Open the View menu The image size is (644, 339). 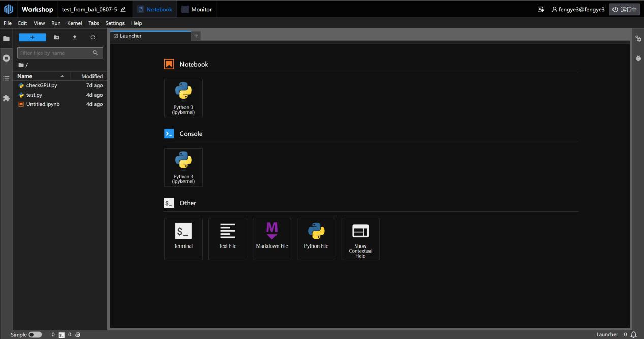[39, 23]
